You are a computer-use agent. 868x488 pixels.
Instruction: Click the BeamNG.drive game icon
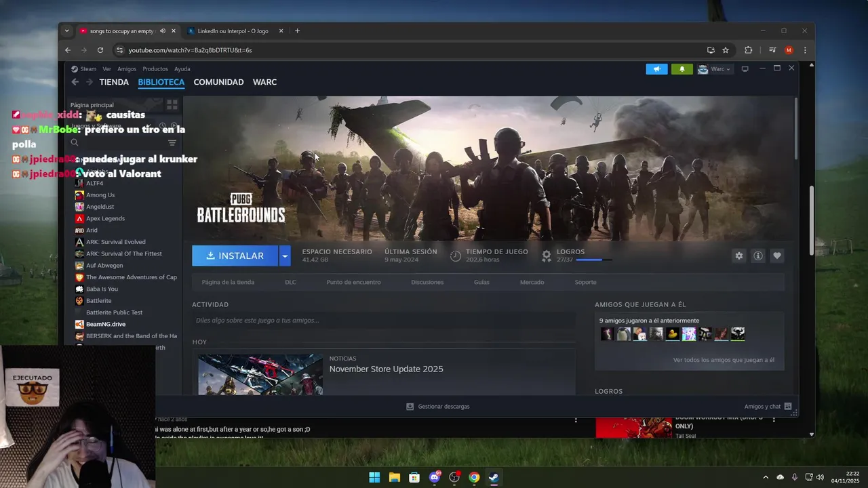79,325
